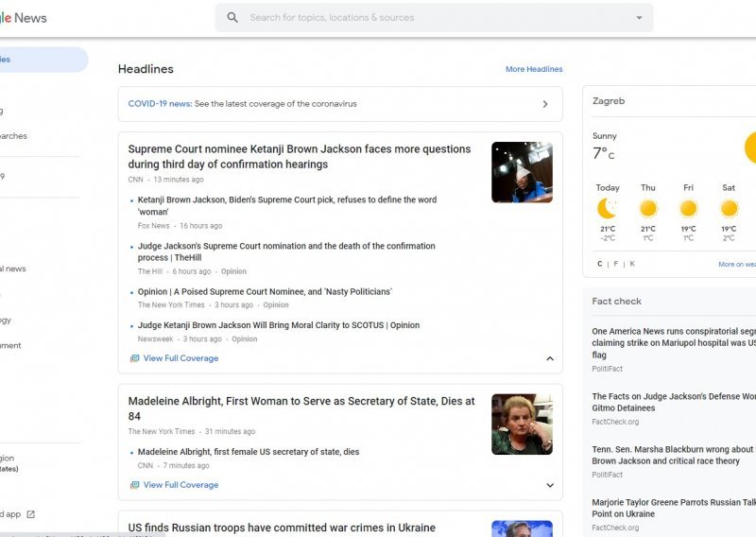Open the Language & region sidebar setting
The width and height of the screenshot is (756, 537).
pos(9,462)
